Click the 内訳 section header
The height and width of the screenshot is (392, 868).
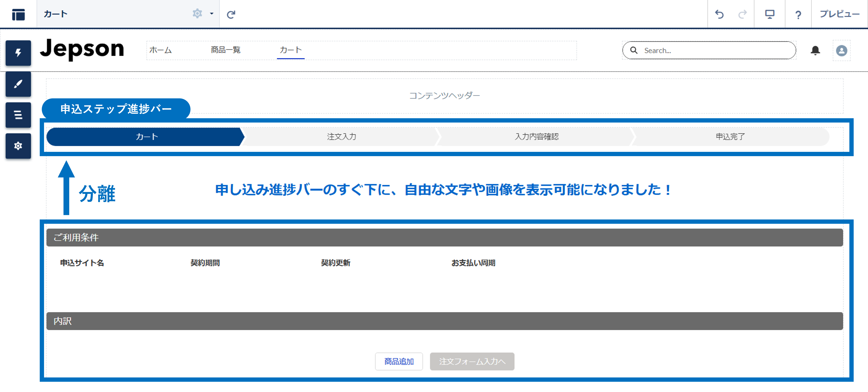(444, 321)
